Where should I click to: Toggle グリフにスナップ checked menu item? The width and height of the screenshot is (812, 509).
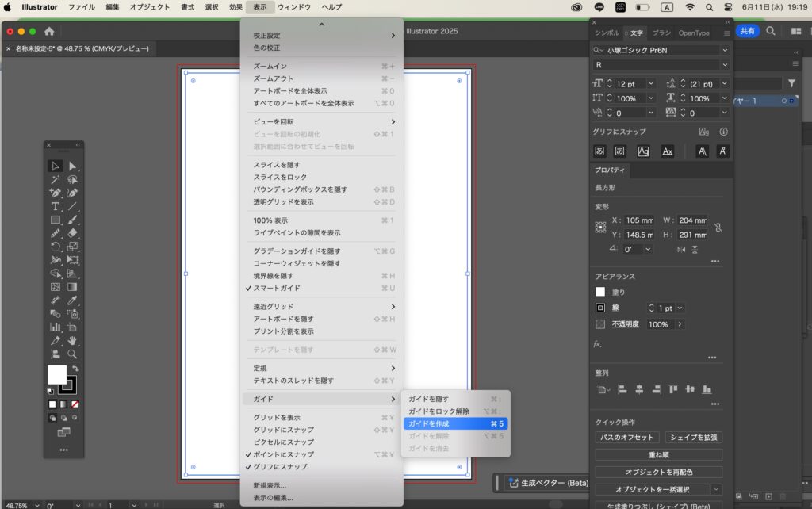coord(321,466)
